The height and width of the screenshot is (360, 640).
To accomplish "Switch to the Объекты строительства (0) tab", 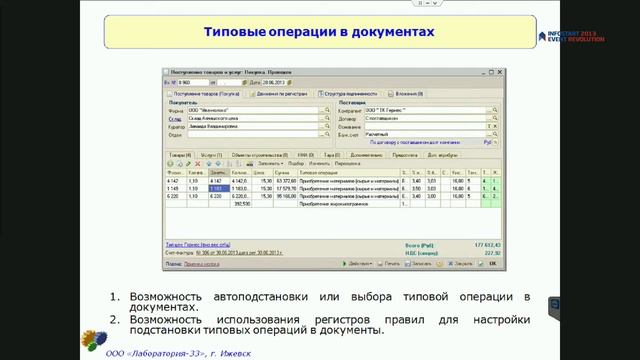I will click(x=260, y=155).
